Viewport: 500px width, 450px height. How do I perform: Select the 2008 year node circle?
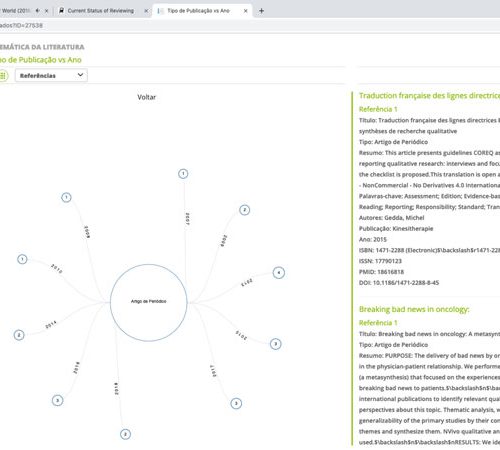coord(66,197)
